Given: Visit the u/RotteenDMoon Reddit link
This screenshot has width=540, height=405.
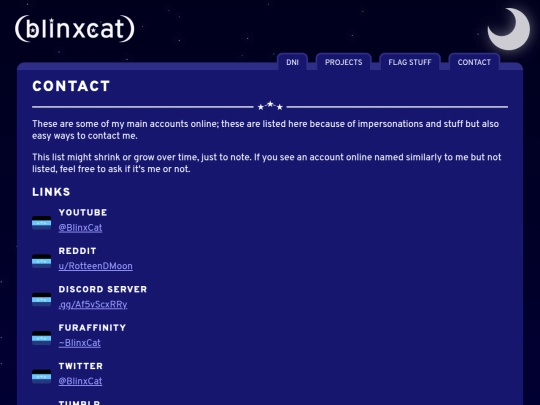Looking at the screenshot, I should tap(95, 266).
